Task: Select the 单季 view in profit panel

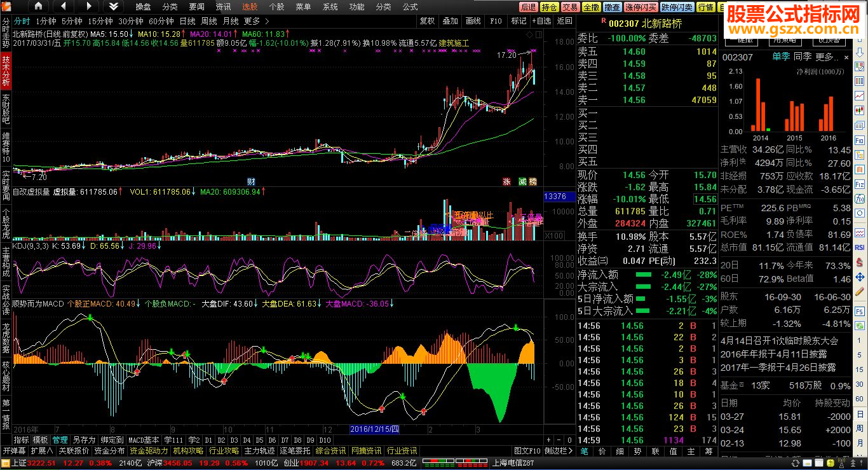Action: click(x=781, y=57)
